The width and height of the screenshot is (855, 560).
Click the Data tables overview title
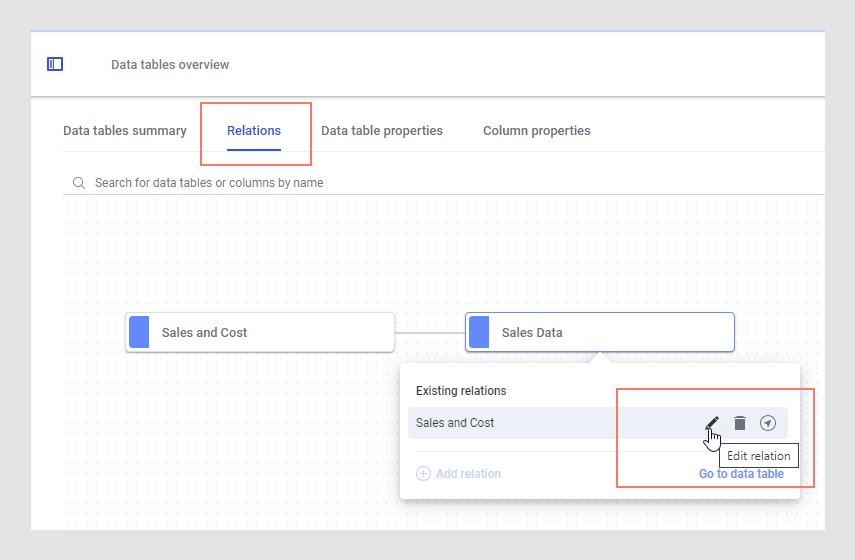click(x=170, y=65)
